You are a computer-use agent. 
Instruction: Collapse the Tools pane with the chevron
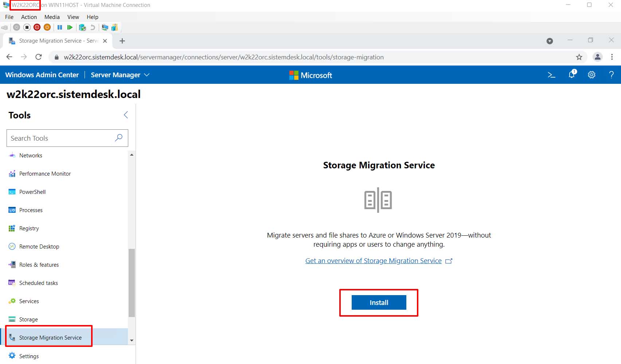coord(126,115)
